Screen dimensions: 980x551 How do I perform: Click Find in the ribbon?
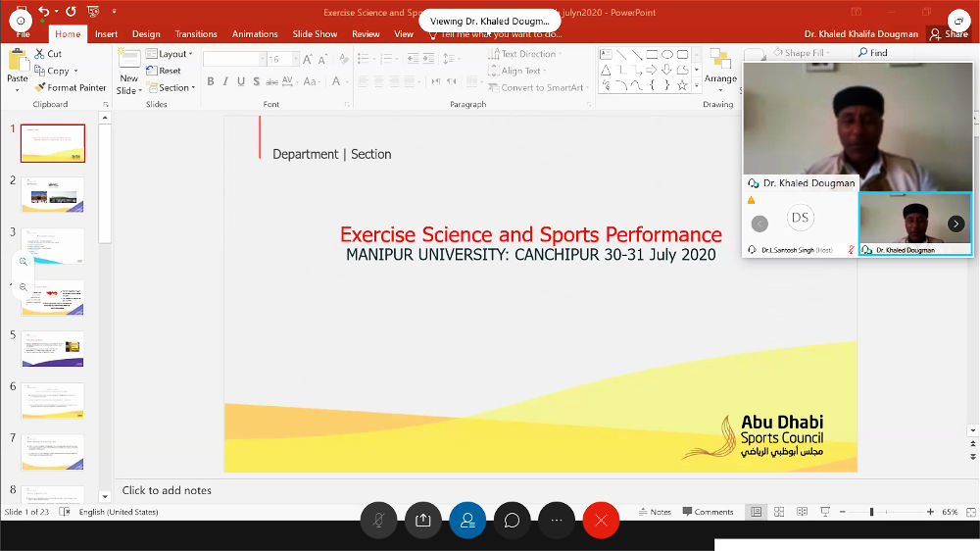(872, 53)
